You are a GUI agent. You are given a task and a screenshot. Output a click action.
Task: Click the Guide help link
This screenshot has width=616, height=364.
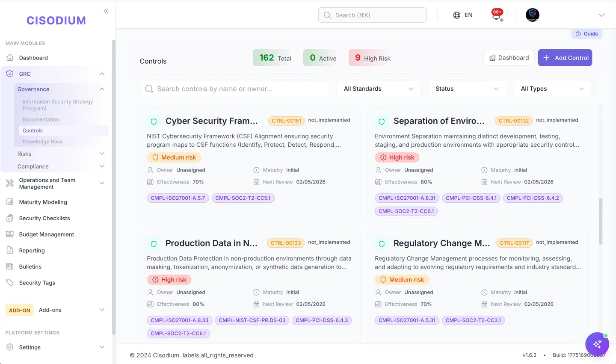pos(586,34)
